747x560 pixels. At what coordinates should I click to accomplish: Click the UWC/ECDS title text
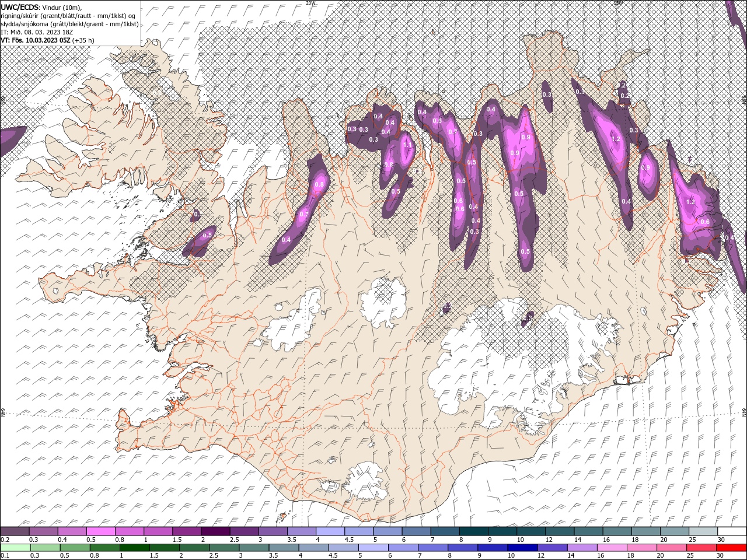tap(20, 6)
